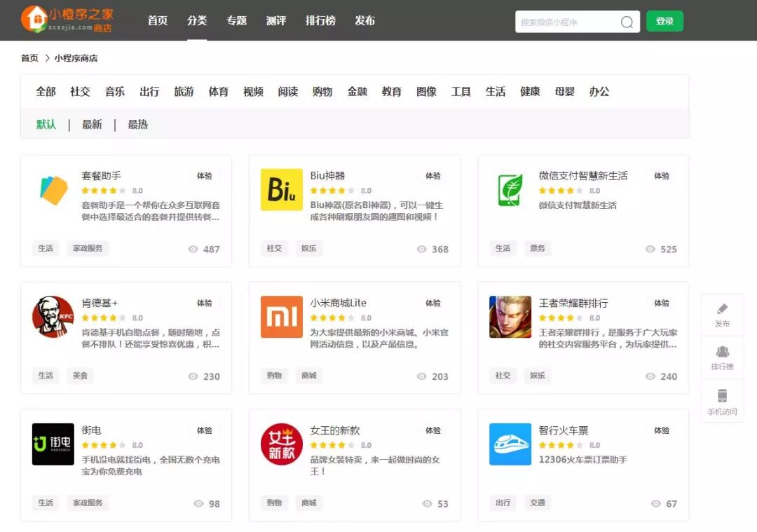
Task: Select the 健康 category filter
Action: [x=530, y=91]
